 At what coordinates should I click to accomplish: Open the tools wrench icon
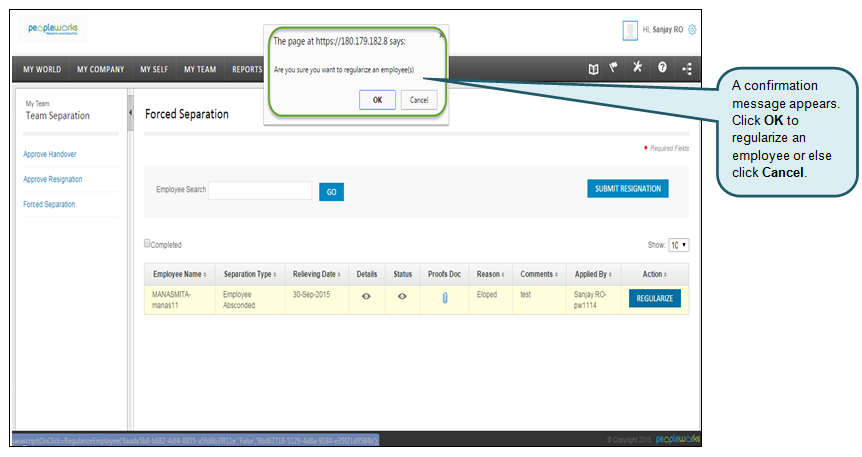[637, 69]
